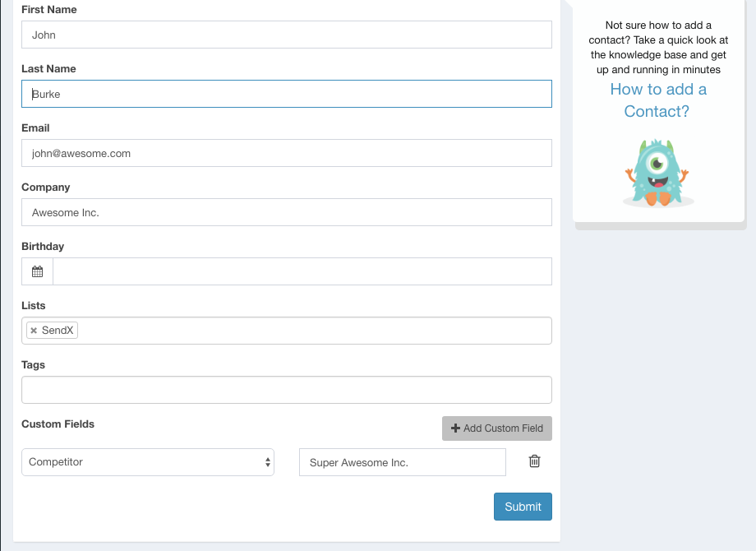Click the calendar icon beside Birthday
Image resolution: width=756 pixels, height=551 pixels.
(37, 271)
